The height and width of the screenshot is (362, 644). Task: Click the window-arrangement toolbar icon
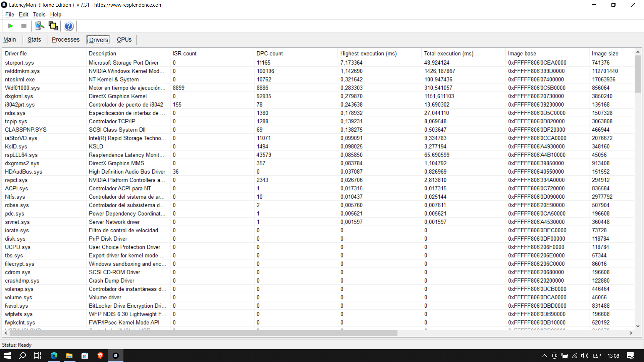click(53, 26)
